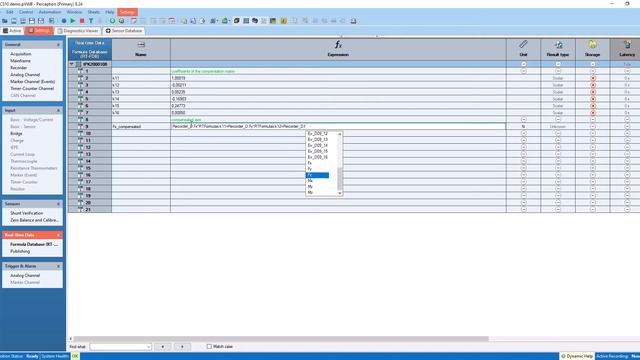This screenshot has width=640, height=360.
Task: Open Bridge settings in Input panel
Action: coord(16,133)
